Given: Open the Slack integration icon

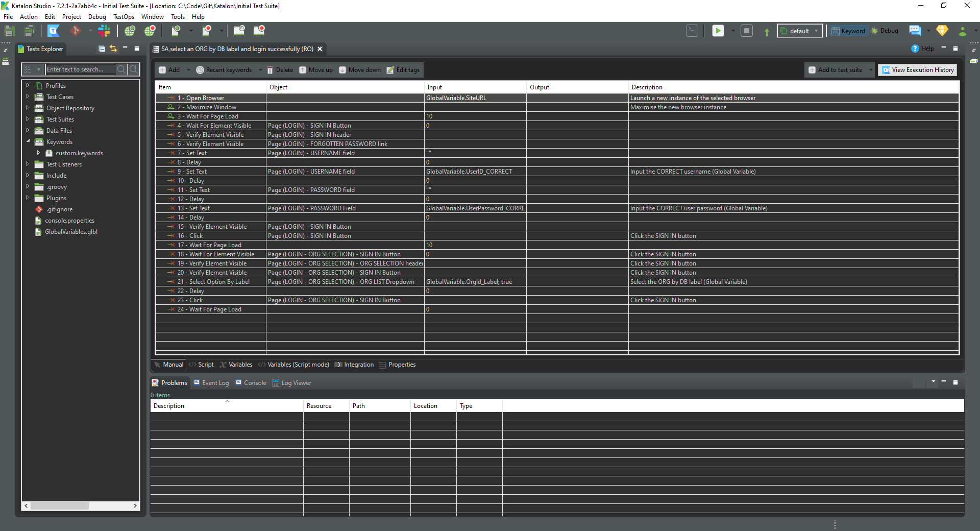Looking at the screenshot, I should (x=104, y=31).
